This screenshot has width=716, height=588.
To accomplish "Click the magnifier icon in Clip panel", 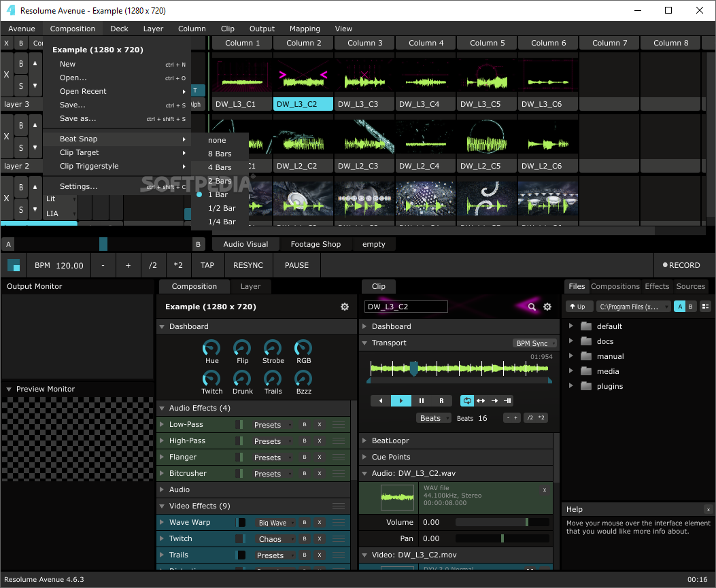I will [x=532, y=307].
